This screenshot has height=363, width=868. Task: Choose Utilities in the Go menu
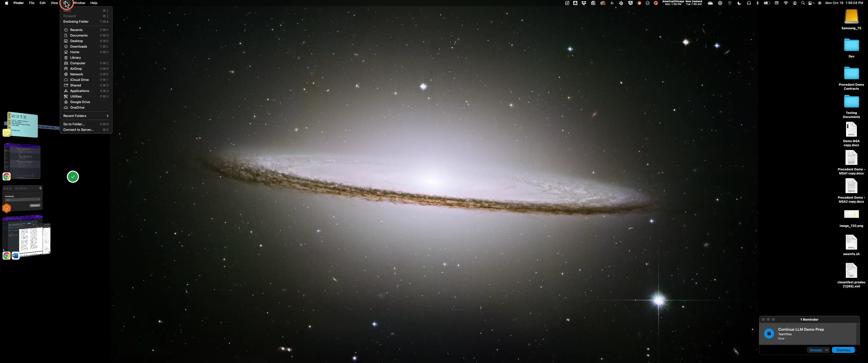pyautogui.click(x=86, y=96)
